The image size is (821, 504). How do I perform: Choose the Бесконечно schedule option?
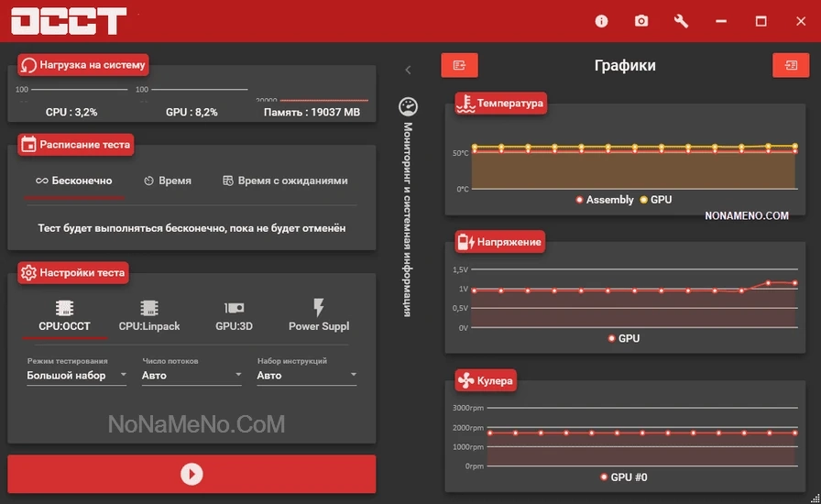pyautogui.click(x=73, y=181)
